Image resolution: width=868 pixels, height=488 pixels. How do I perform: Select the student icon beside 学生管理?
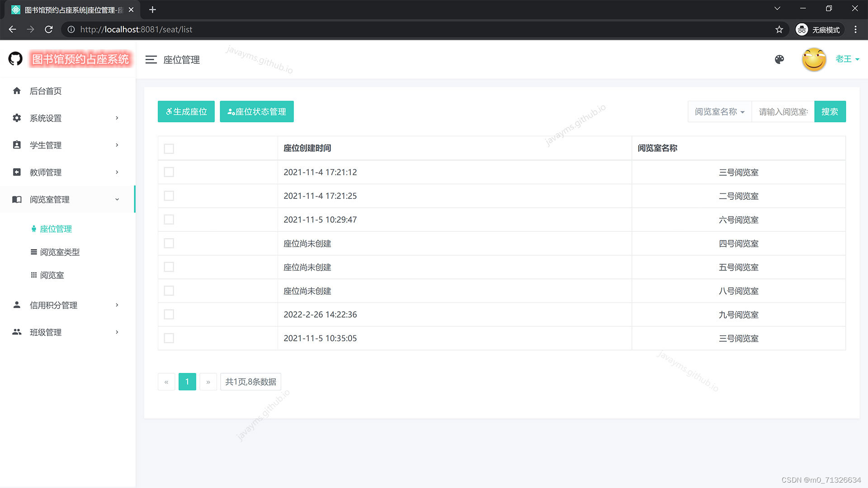pyautogui.click(x=17, y=145)
